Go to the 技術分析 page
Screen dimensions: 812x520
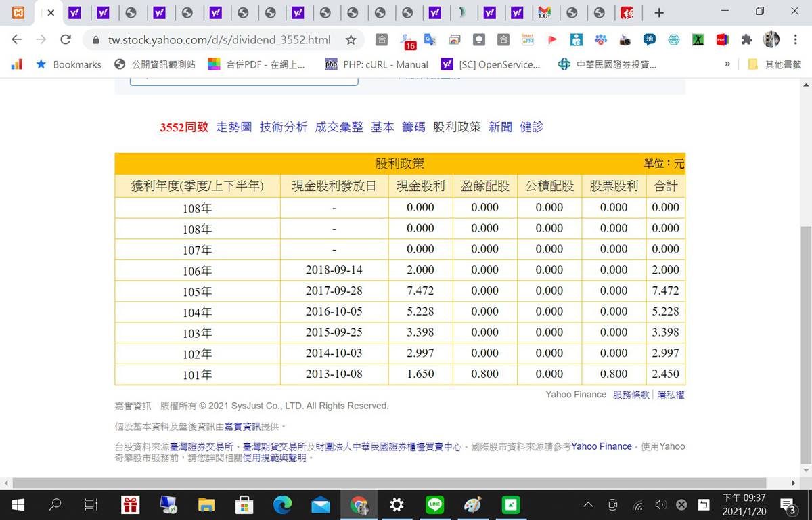click(283, 127)
